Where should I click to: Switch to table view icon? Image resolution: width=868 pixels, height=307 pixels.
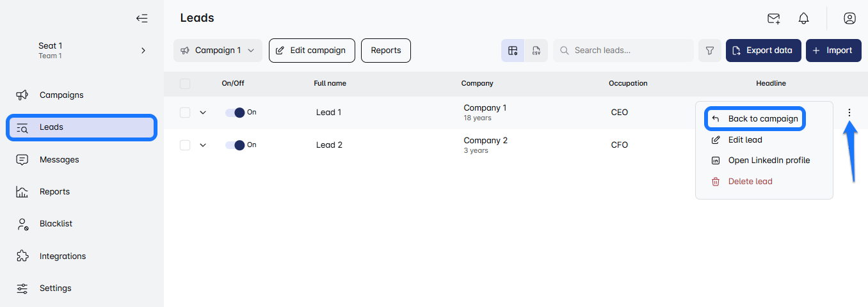[513, 51]
